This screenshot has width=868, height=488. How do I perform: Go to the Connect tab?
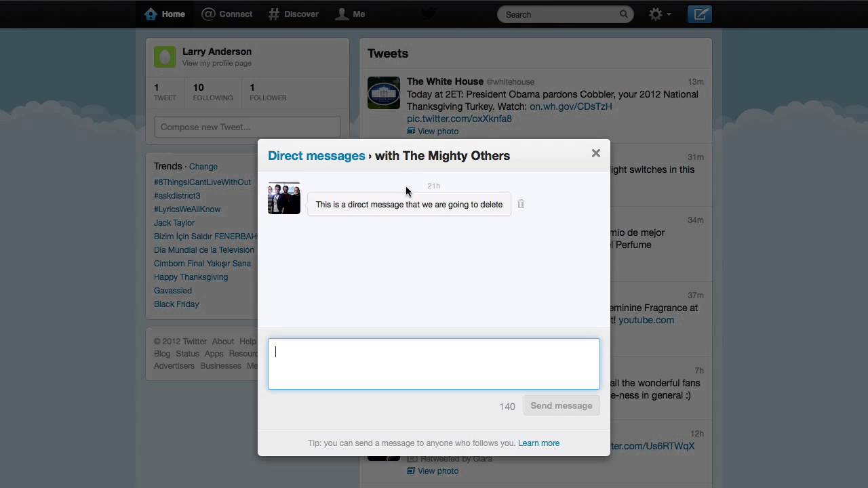tap(227, 14)
